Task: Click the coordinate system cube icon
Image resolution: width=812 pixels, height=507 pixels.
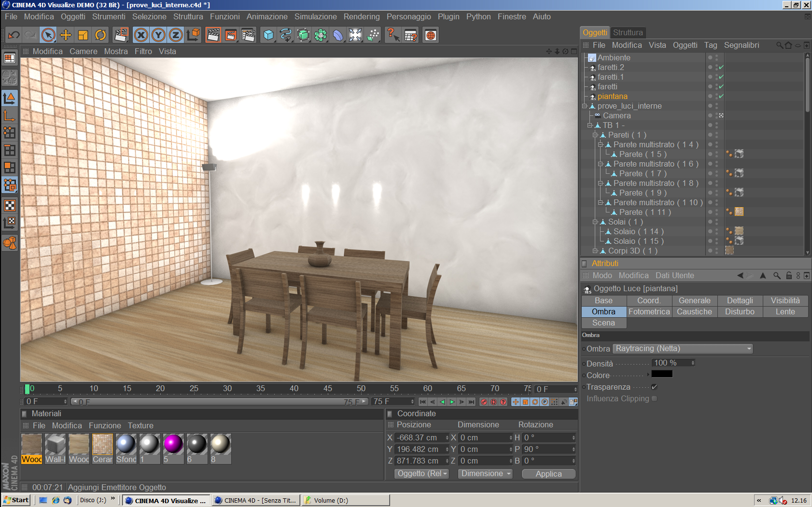Action: point(193,35)
